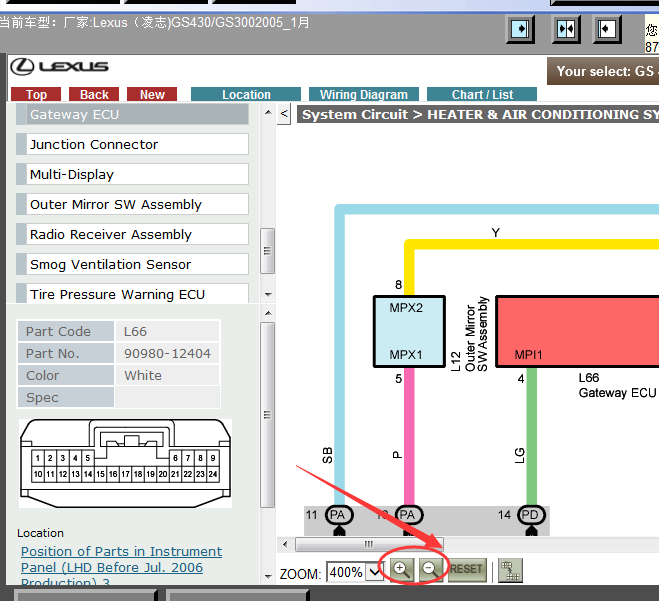The height and width of the screenshot is (601, 659).
Task: Click the zoom out magnifier icon
Action: 430,569
